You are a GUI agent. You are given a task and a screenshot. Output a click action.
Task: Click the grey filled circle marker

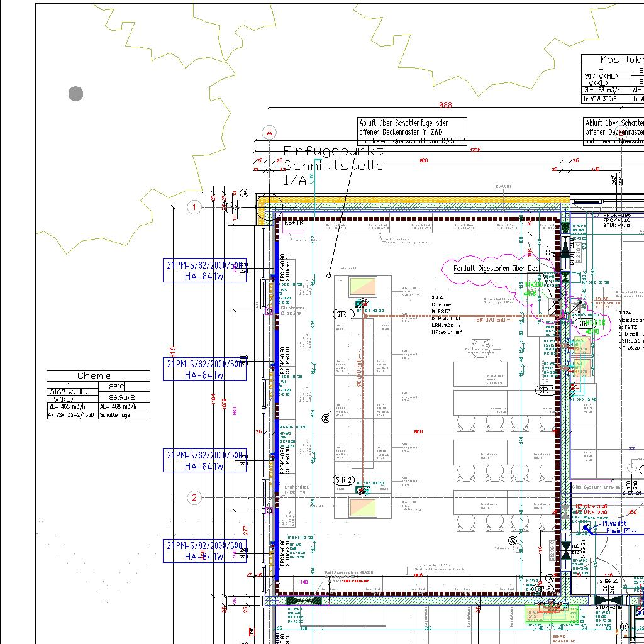pos(75,94)
